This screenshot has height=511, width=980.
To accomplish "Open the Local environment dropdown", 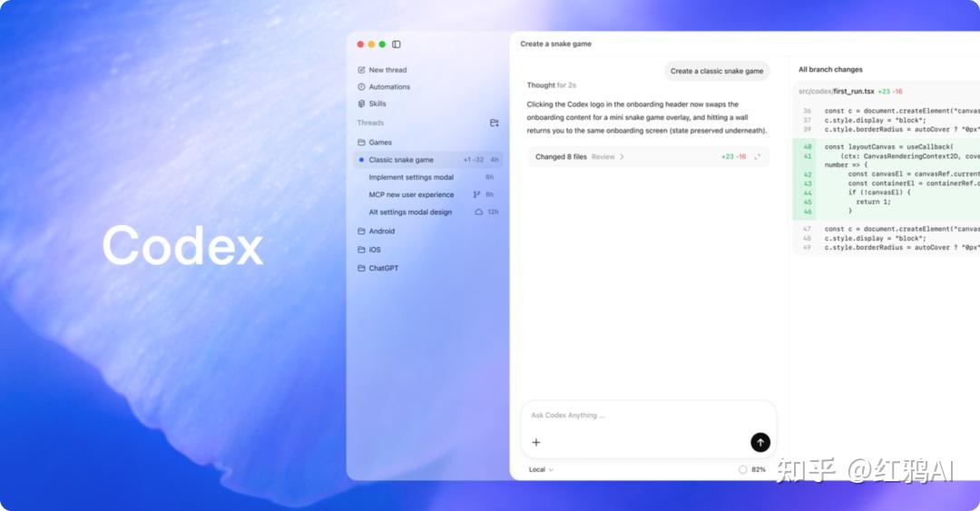I will coord(541,470).
